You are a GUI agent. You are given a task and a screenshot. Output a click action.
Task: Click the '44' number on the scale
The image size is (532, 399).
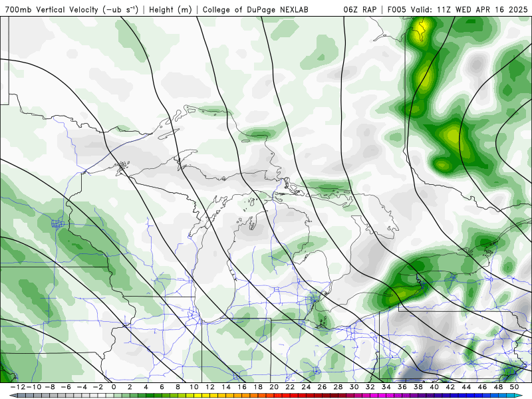pos(466,387)
